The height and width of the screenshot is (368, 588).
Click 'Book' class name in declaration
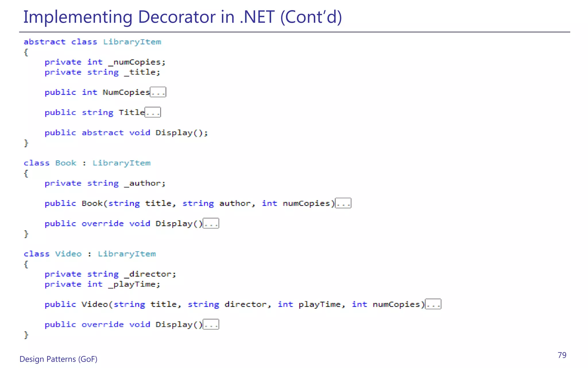click(x=66, y=163)
